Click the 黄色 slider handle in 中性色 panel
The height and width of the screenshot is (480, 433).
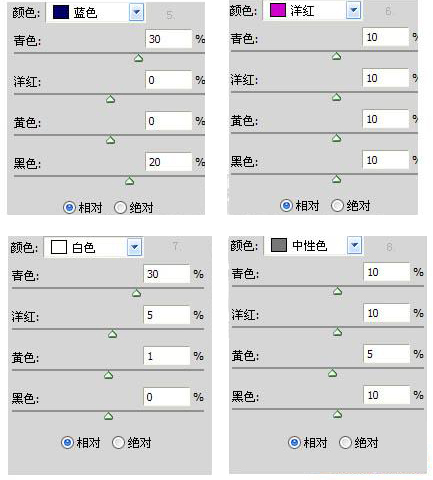[332, 373]
